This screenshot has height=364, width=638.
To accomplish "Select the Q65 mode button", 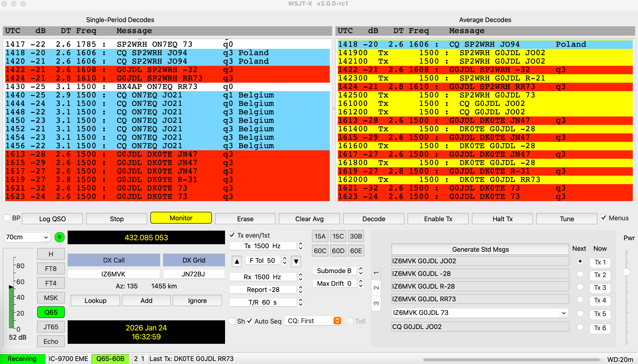I will coord(51,312).
